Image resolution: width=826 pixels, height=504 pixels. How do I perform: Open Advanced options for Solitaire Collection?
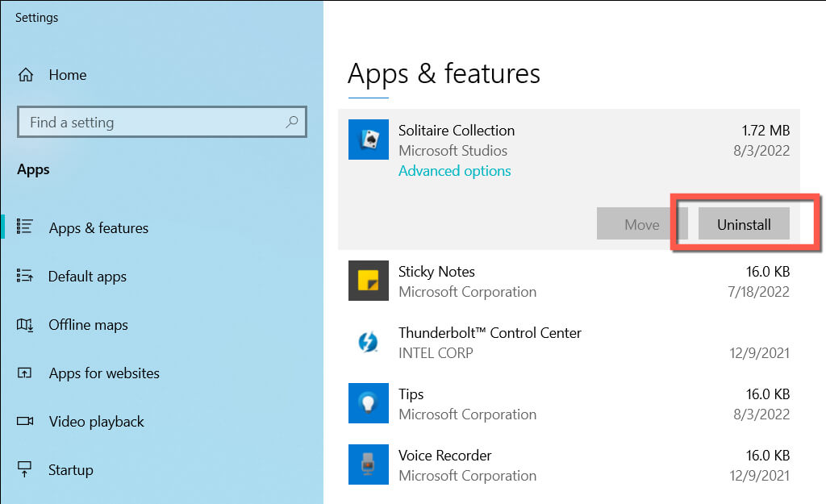454,171
